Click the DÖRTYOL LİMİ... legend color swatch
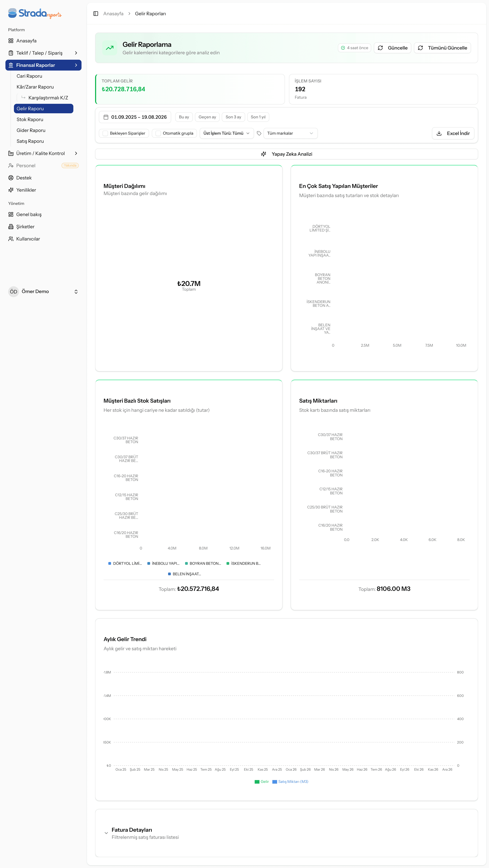 110,563
